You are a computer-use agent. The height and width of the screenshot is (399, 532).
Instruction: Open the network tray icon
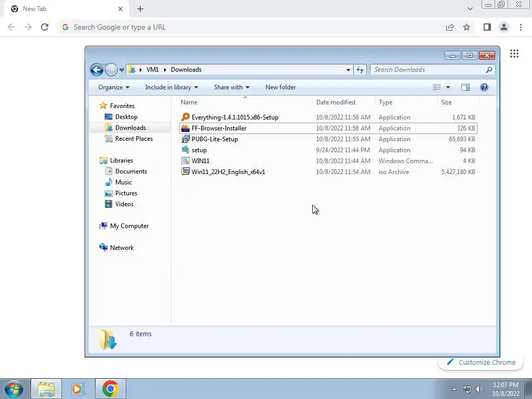[x=467, y=389]
